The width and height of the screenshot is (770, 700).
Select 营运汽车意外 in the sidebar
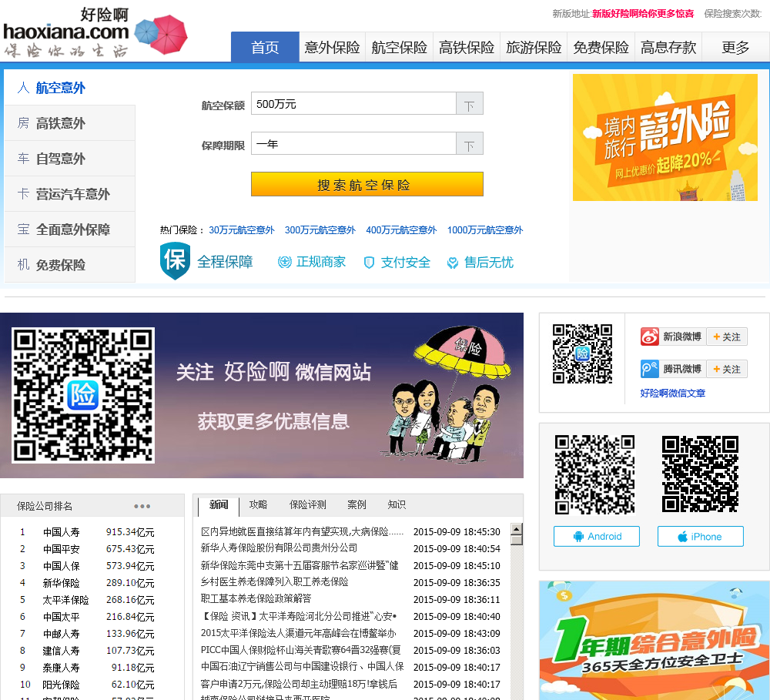click(x=70, y=193)
